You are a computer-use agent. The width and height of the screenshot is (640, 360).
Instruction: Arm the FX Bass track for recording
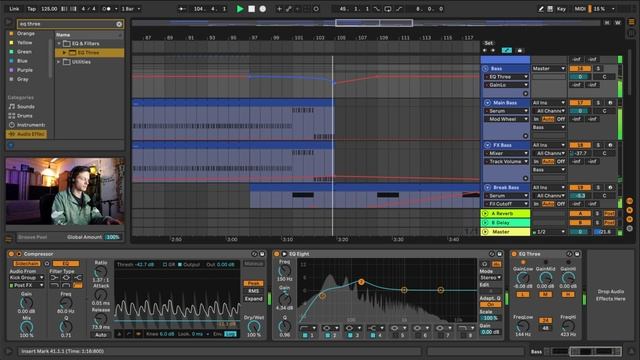pyautogui.click(x=610, y=145)
